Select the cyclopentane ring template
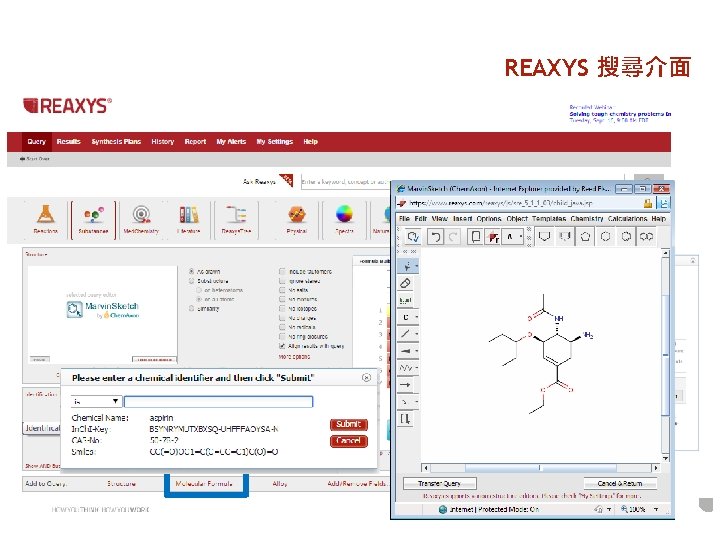The width and height of the screenshot is (720, 540). (x=585, y=236)
